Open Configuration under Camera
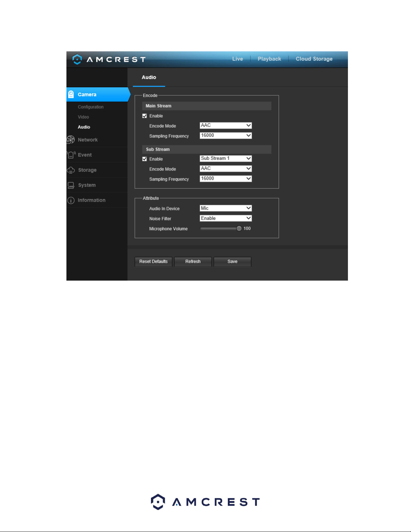 [91, 107]
